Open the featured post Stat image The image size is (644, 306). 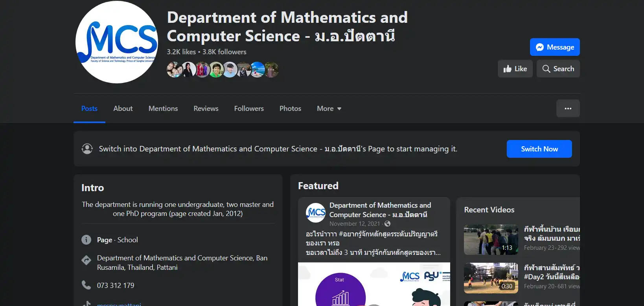[374, 284]
